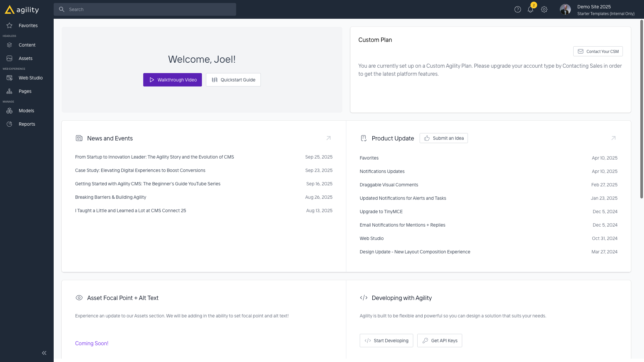Click the page vertical scrollbar
The height and width of the screenshot is (362, 644).
pyautogui.click(x=641, y=109)
